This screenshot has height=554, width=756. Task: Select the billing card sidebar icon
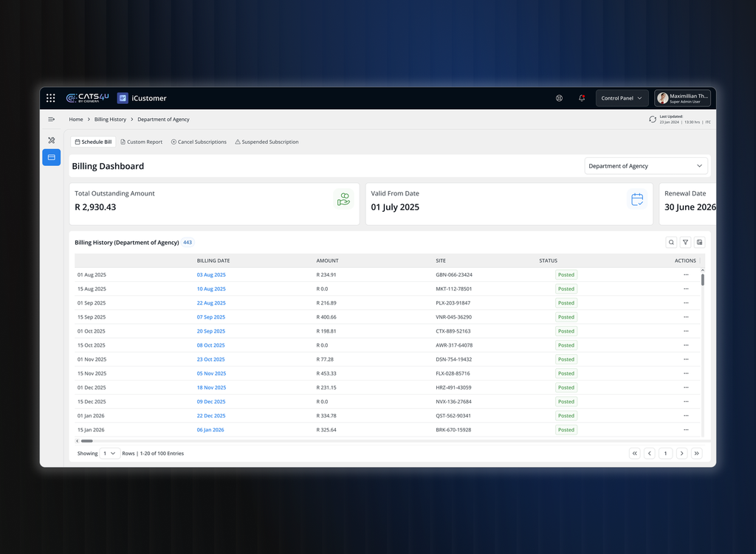[51, 158]
